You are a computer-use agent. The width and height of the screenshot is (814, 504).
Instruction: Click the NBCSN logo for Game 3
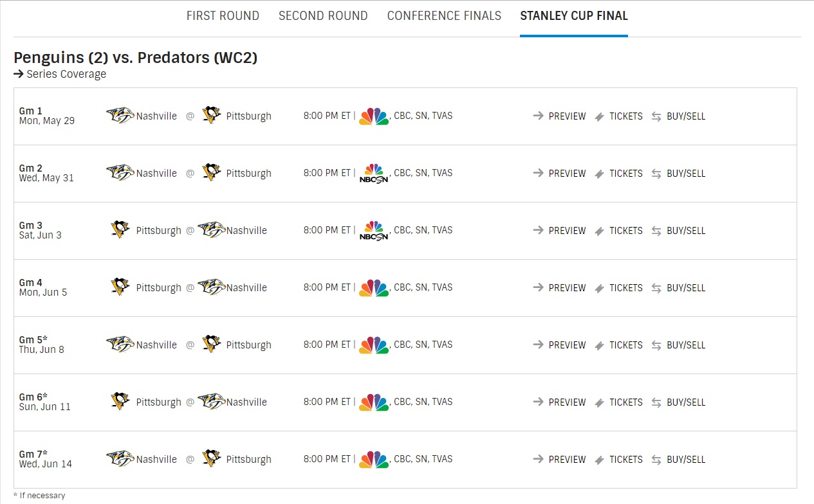click(x=374, y=230)
